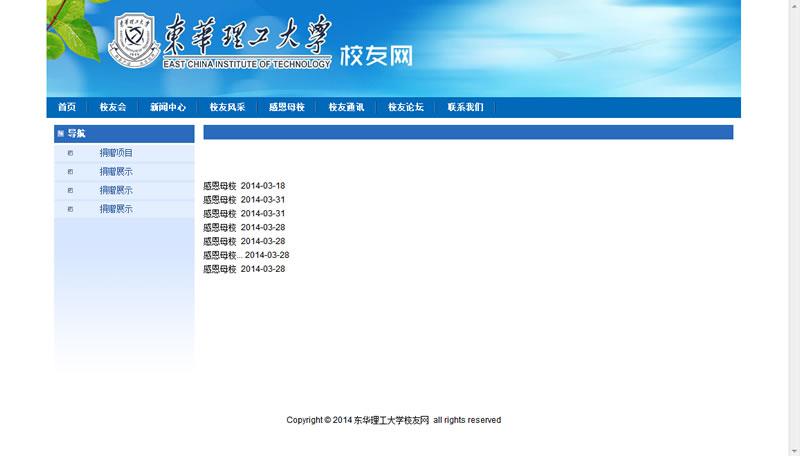Screen dimensions: 800x456
Task: Visit the 校友论坛 forum tab
Action: pos(406,107)
